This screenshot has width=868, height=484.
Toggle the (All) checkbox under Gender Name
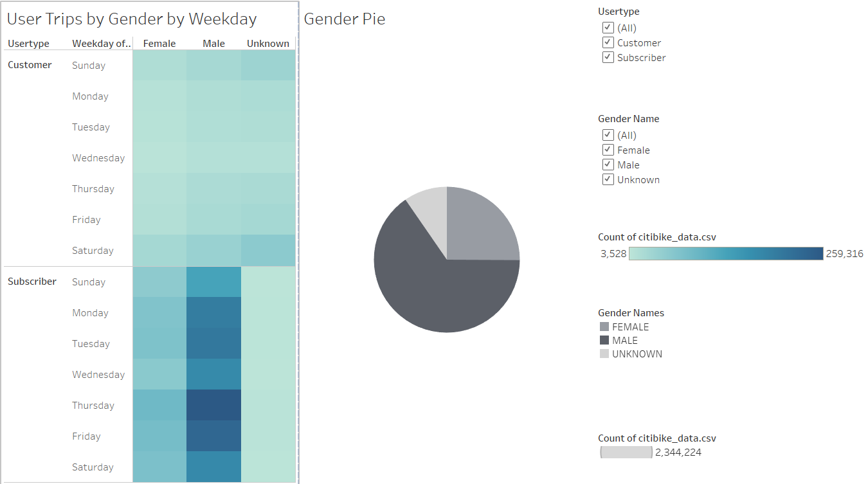608,135
